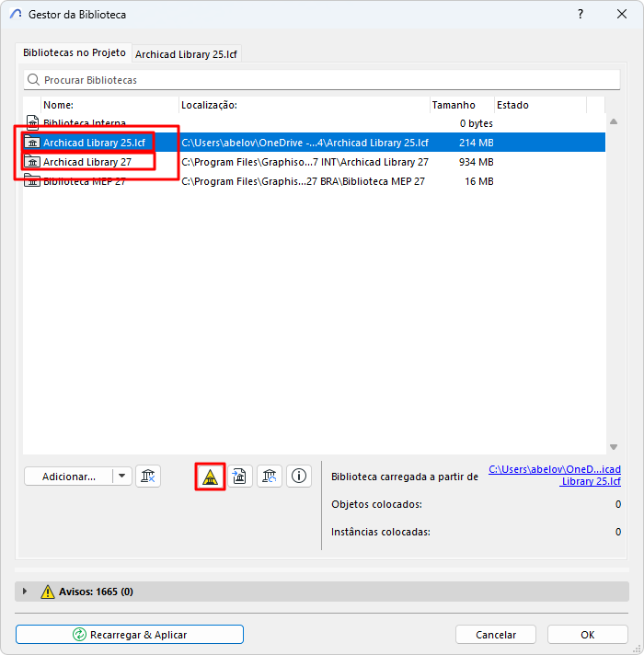This screenshot has height=655, width=644.
Task: Click the Biblioteca Interna row icon
Action: 32,123
